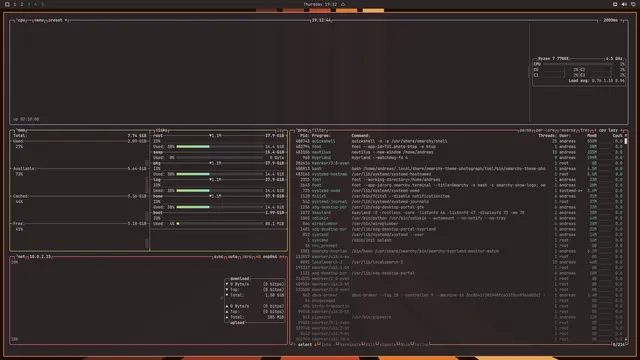Select the systemd-oomd process row
Image resolution: width=640 pixels, height=360 pixels.
pos(458,191)
